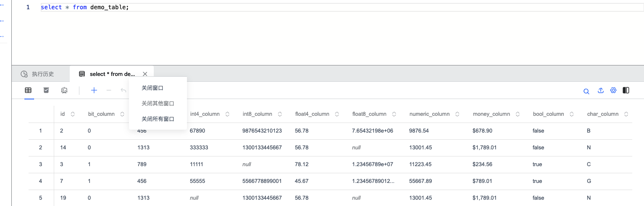Click the null int8 cell in row 3
The height and width of the screenshot is (206, 644).
click(x=247, y=164)
